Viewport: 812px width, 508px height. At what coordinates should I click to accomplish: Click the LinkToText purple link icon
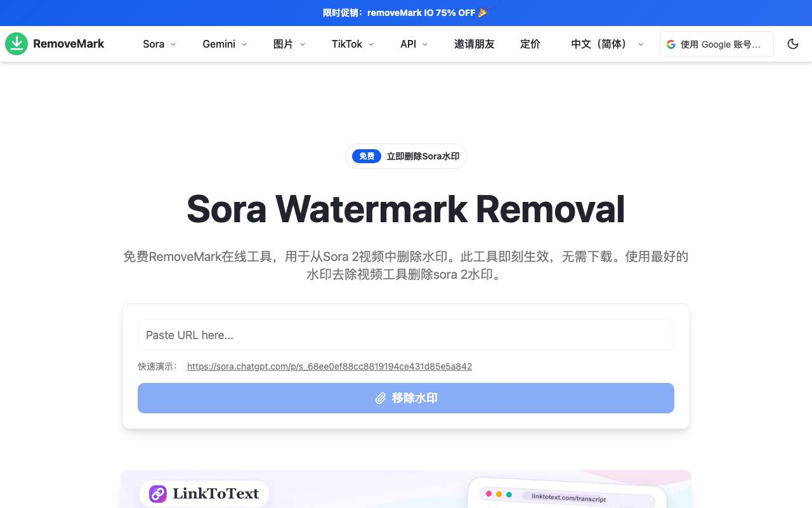(158, 493)
